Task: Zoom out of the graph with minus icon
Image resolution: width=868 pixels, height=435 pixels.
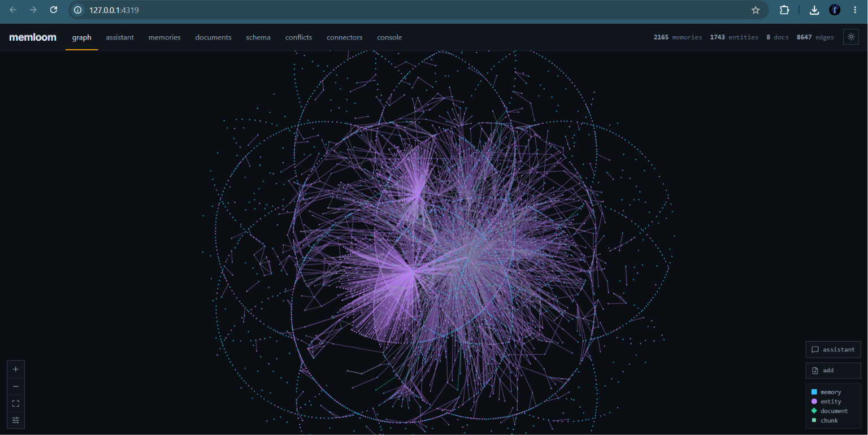Action: pos(16,386)
